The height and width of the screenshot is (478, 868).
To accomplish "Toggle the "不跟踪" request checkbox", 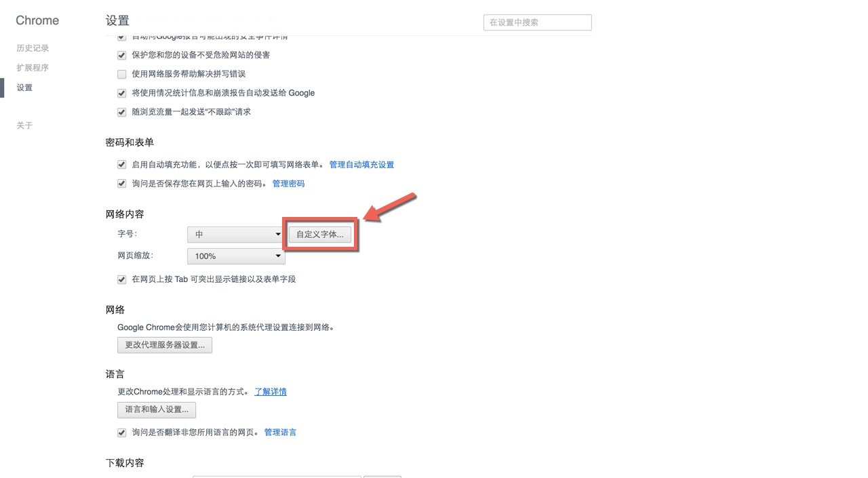I will point(122,112).
